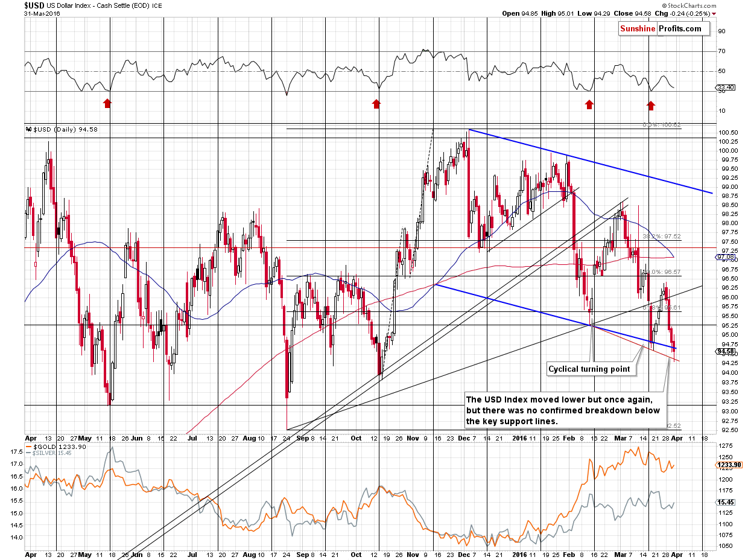This screenshot has width=748, height=560.
Task: Click the red arrow under RSI near mid-May
Action: point(107,104)
